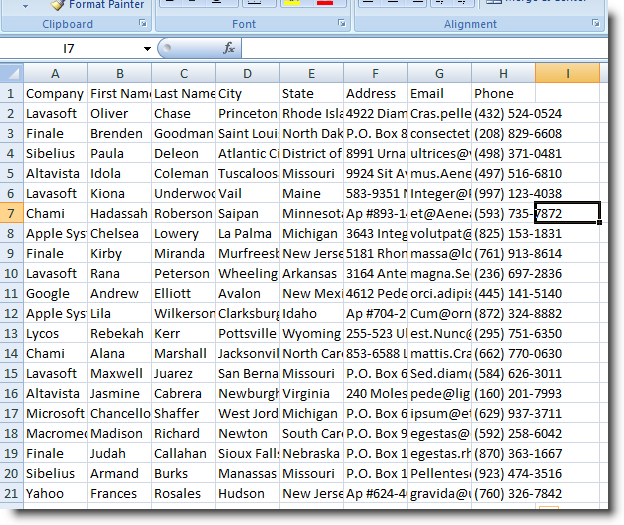
Task: Select the cell containing Miranda
Action: [183, 253]
